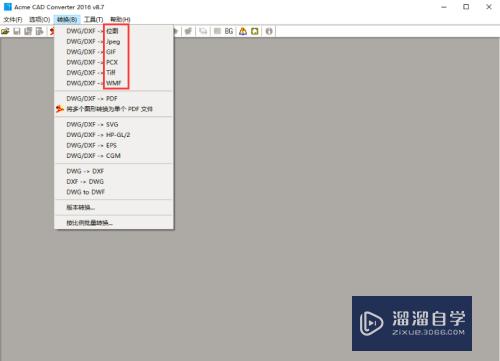The image size is (500, 361).
Task: Select DWG/DXF to PCX entry
Action: pos(114,62)
